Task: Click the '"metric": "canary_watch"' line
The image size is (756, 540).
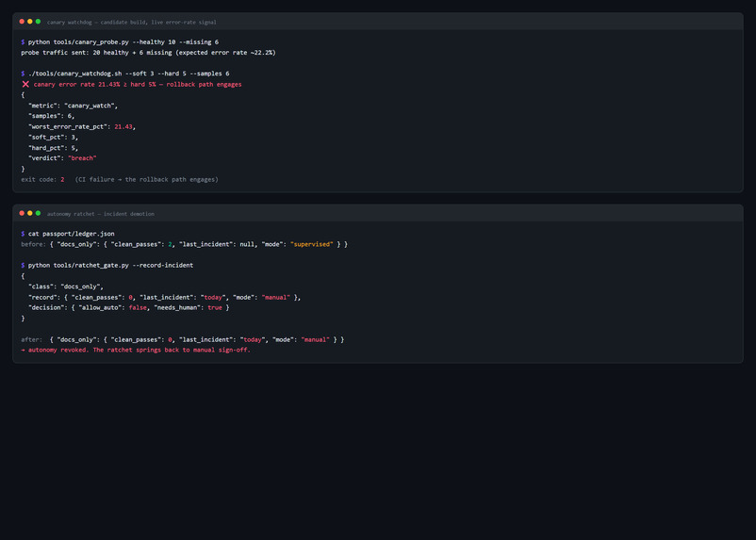Action: click(73, 106)
